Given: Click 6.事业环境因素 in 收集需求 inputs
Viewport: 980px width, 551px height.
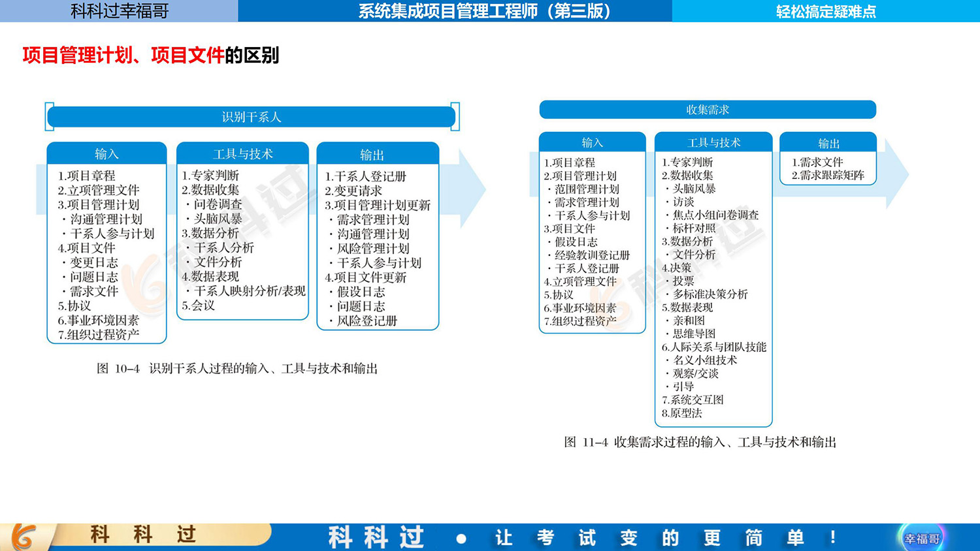Looking at the screenshot, I should click(580, 308).
